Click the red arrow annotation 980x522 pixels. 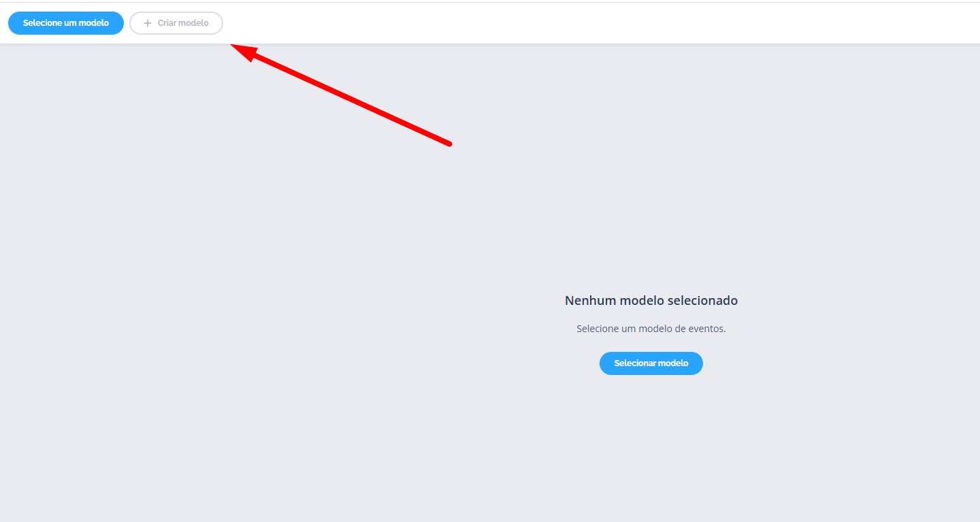(340, 94)
